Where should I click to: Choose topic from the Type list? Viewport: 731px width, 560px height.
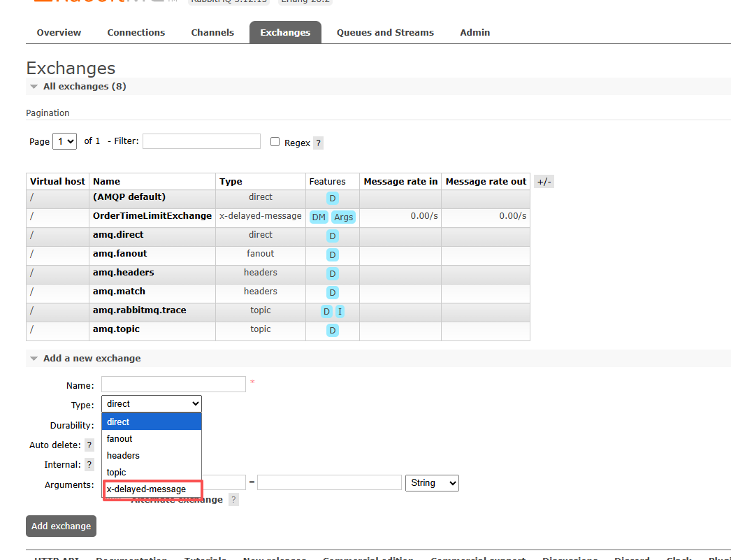pos(152,473)
